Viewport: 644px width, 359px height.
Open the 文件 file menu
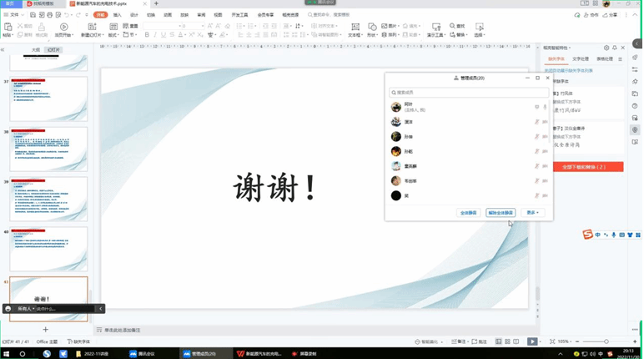pos(12,15)
